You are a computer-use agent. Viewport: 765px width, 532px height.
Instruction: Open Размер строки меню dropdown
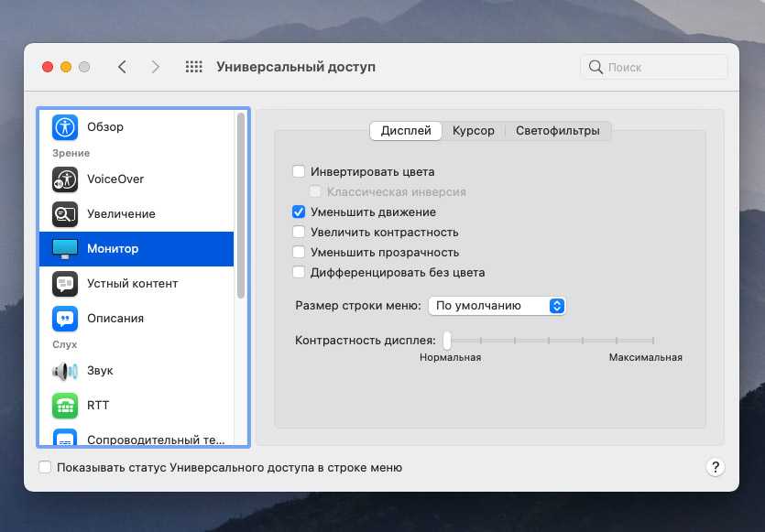pyautogui.click(x=497, y=306)
